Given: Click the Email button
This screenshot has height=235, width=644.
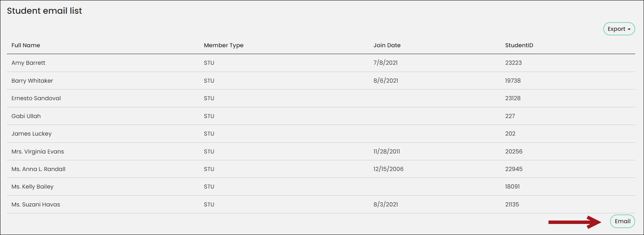Looking at the screenshot, I should point(622,221).
